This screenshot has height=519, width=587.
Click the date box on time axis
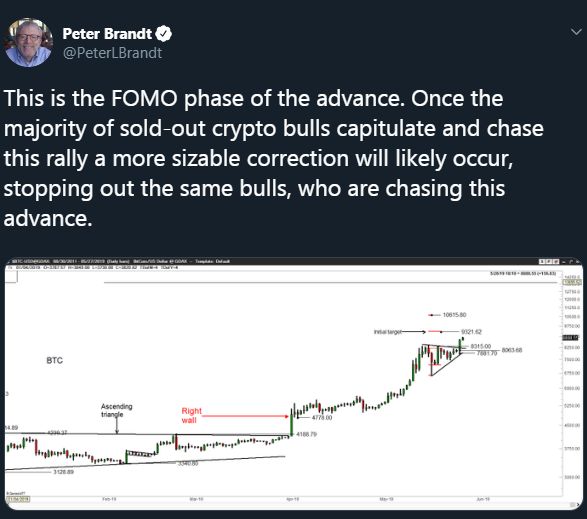pyautogui.click(x=18, y=499)
